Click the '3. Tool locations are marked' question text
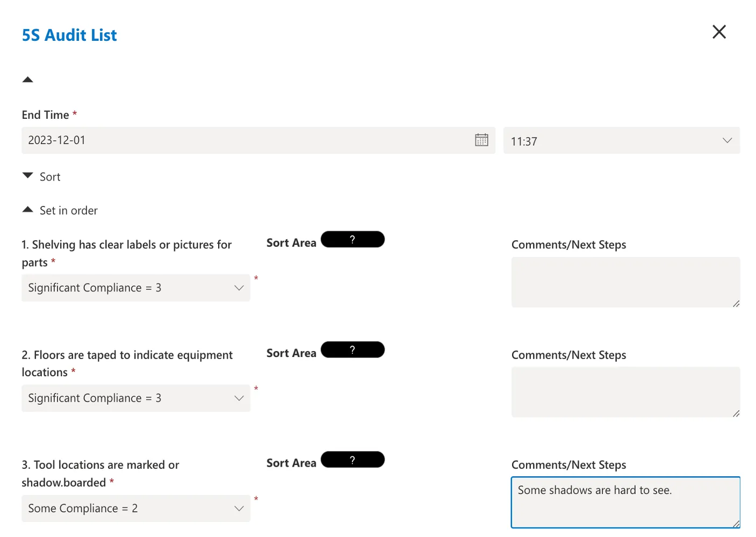This screenshot has height=537, width=756. click(x=100, y=474)
